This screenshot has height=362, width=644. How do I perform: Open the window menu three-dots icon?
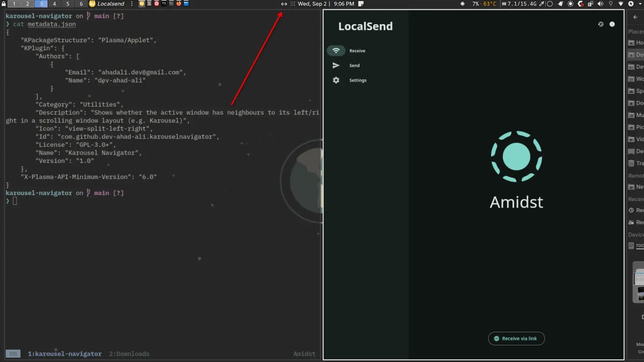[132, 4]
